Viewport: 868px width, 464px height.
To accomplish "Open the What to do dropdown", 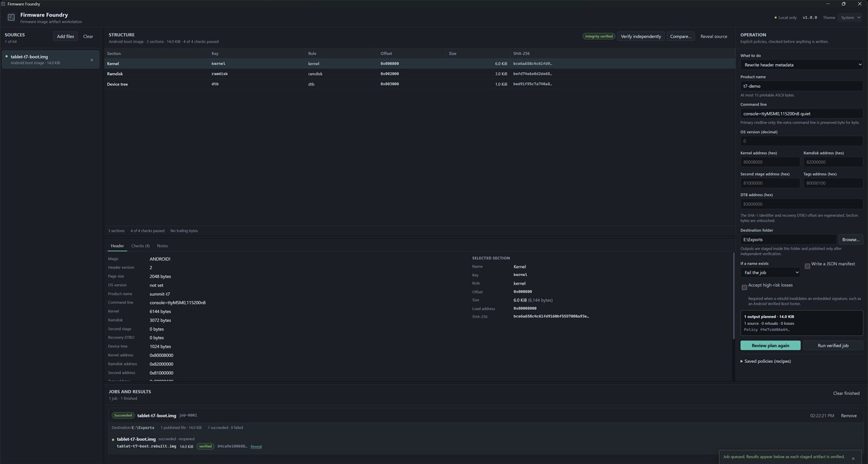I will [x=801, y=65].
